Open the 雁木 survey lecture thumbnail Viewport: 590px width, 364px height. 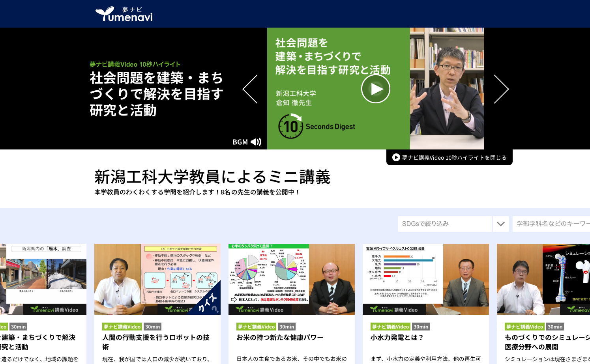(43, 279)
